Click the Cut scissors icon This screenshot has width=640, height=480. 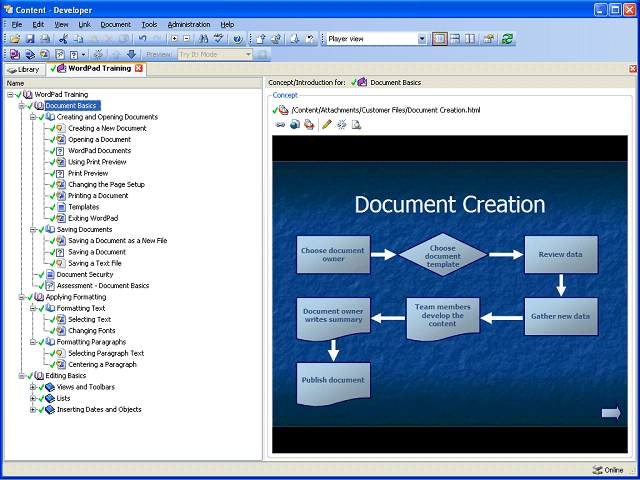pos(63,39)
